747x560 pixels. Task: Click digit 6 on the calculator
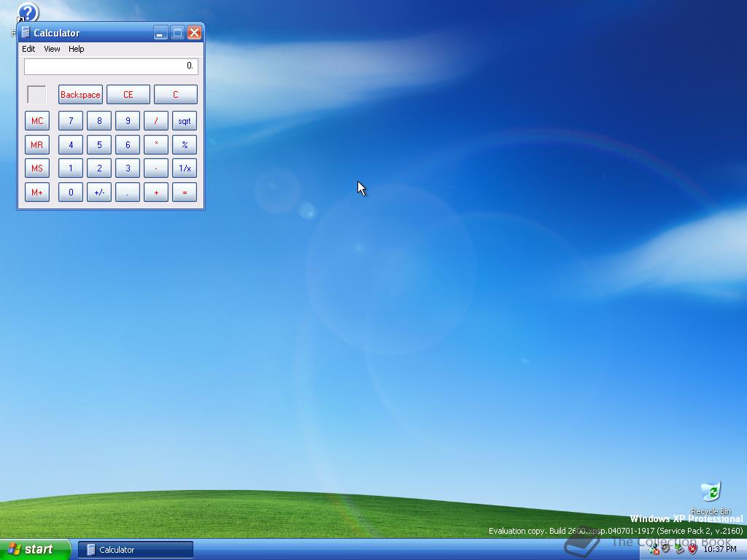pyautogui.click(x=128, y=144)
